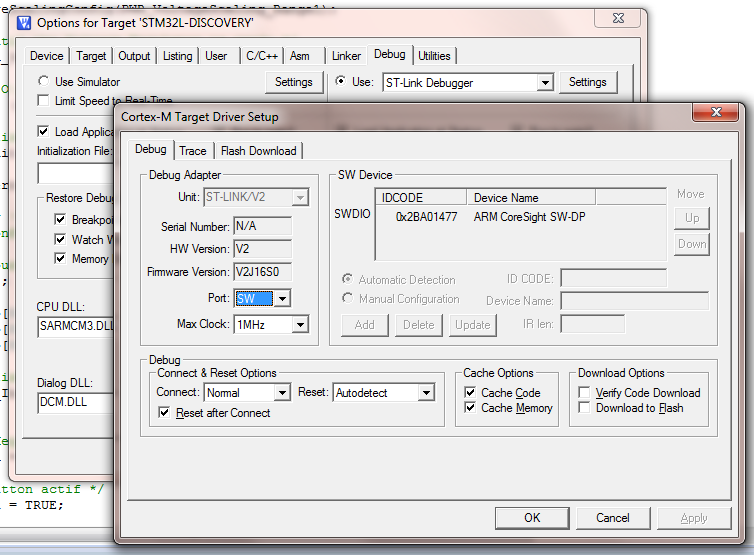Open the Max Clock 1MHz dropdown

(301, 325)
